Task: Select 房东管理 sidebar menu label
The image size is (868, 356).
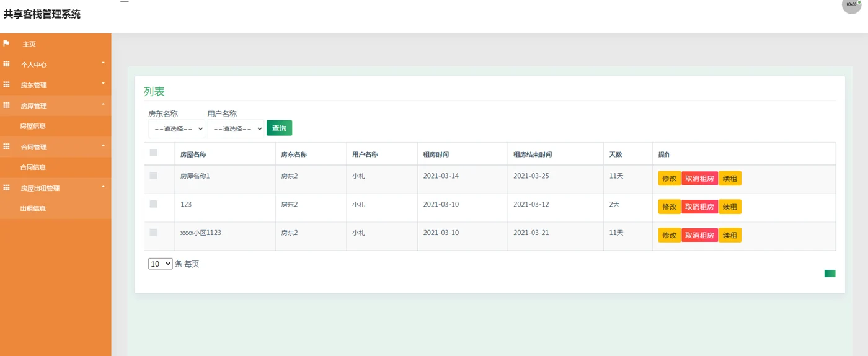Action: click(x=34, y=85)
